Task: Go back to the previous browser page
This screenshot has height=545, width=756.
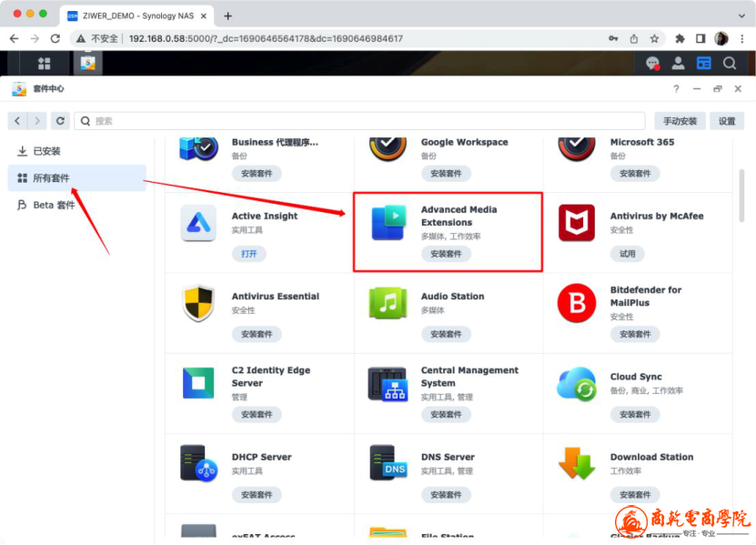Action: (14, 38)
